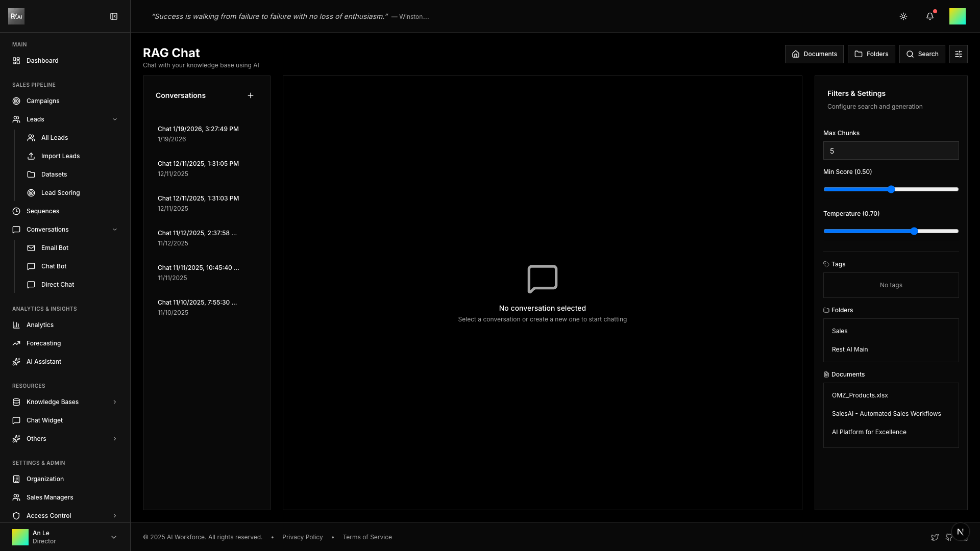Collapse the Leads submenu chevron
The width and height of the screenshot is (980, 551).
coord(114,119)
